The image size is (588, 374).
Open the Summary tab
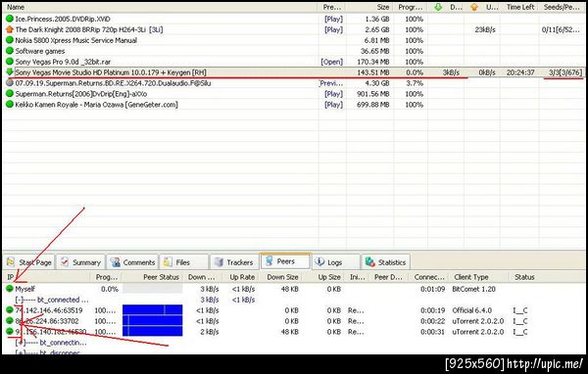81,262
